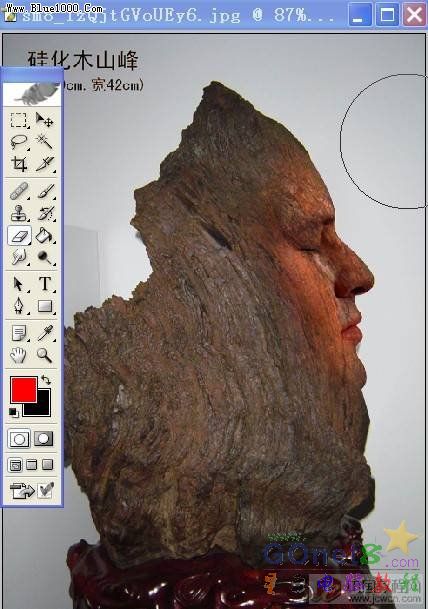Select the Healing Brush tool
The image size is (428, 609).
tap(19, 191)
